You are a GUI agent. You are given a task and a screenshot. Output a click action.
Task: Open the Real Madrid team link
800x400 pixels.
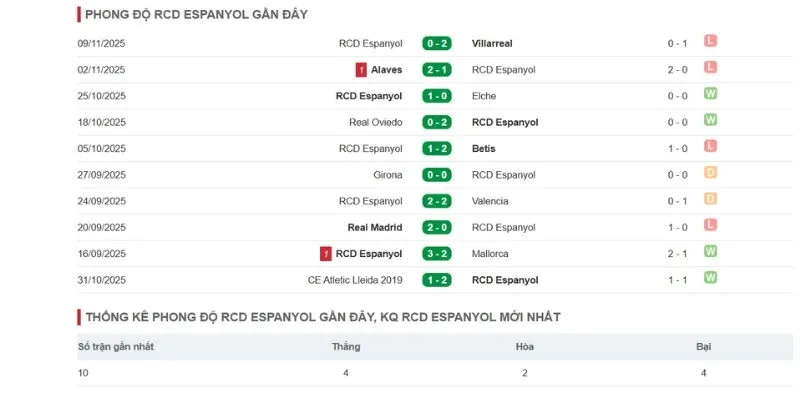[374, 227]
